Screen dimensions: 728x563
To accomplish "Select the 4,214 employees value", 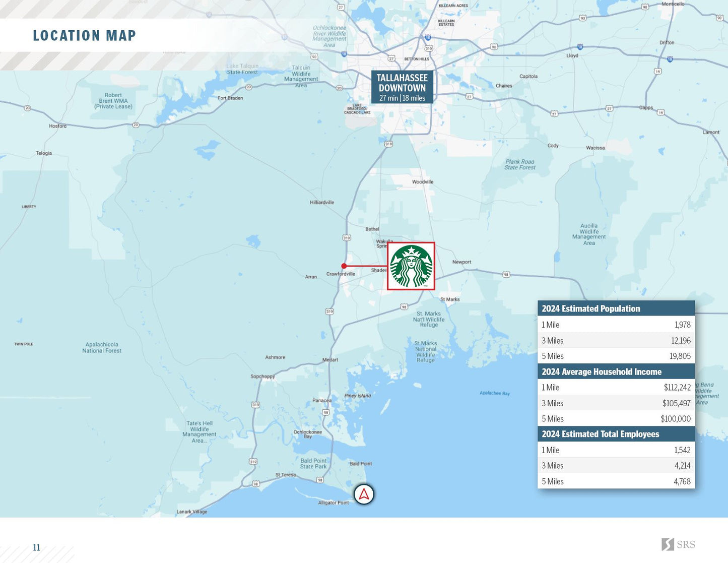I will (x=683, y=466).
